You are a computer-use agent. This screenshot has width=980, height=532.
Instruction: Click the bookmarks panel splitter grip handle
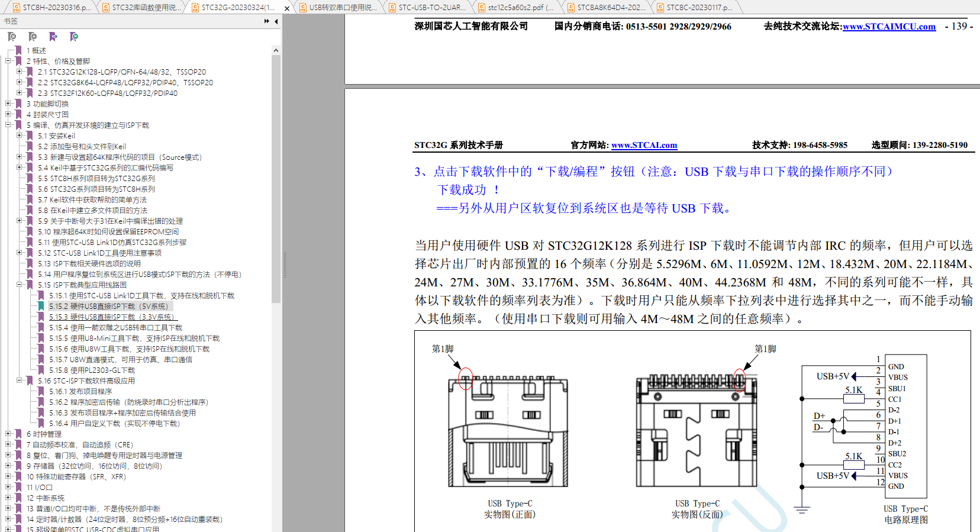(284, 265)
